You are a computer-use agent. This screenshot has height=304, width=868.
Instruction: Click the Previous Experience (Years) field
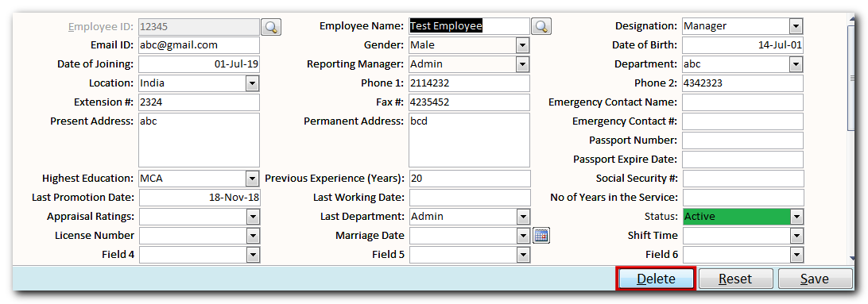(x=470, y=179)
